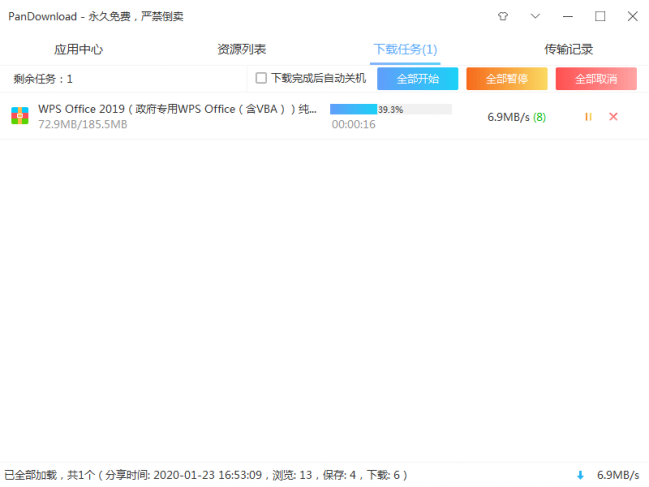The image size is (649, 487).
Task: Click the blue download arrow in status bar
Action: [x=580, y=475]
